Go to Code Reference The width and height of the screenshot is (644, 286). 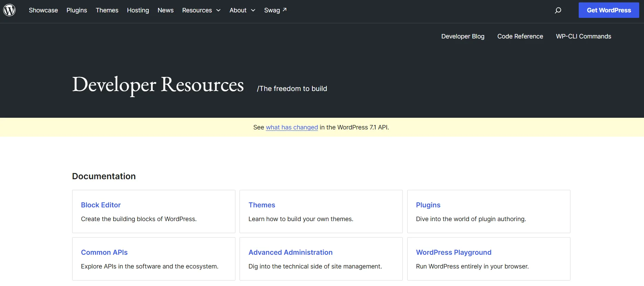coord(520,36)
